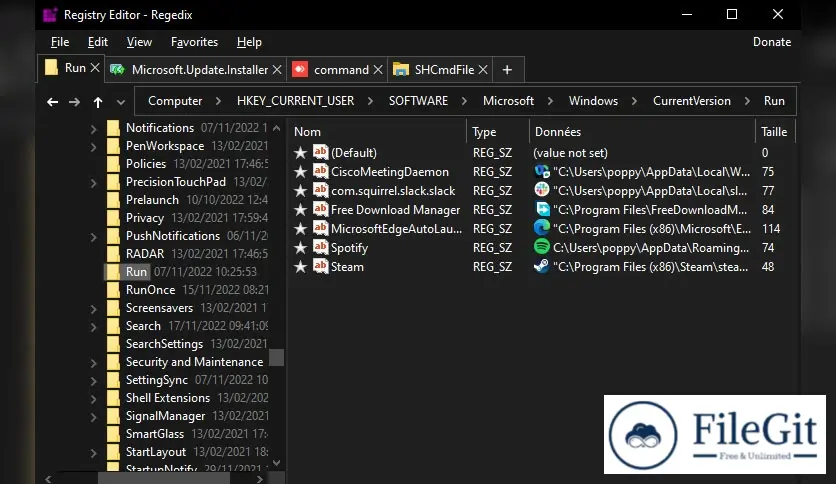
Task: Click the tree horizontal scrollbar right arrow
Action: [260, 479]
